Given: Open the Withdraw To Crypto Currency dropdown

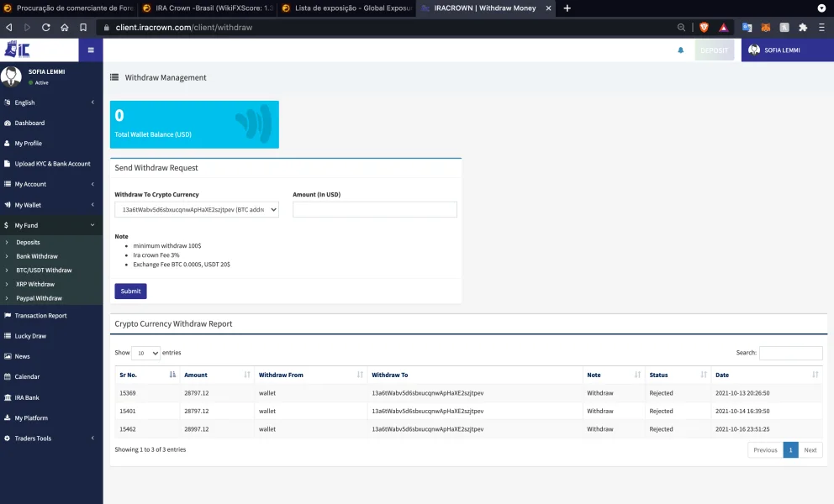Looking at the screenshot, I should (196, 209).
